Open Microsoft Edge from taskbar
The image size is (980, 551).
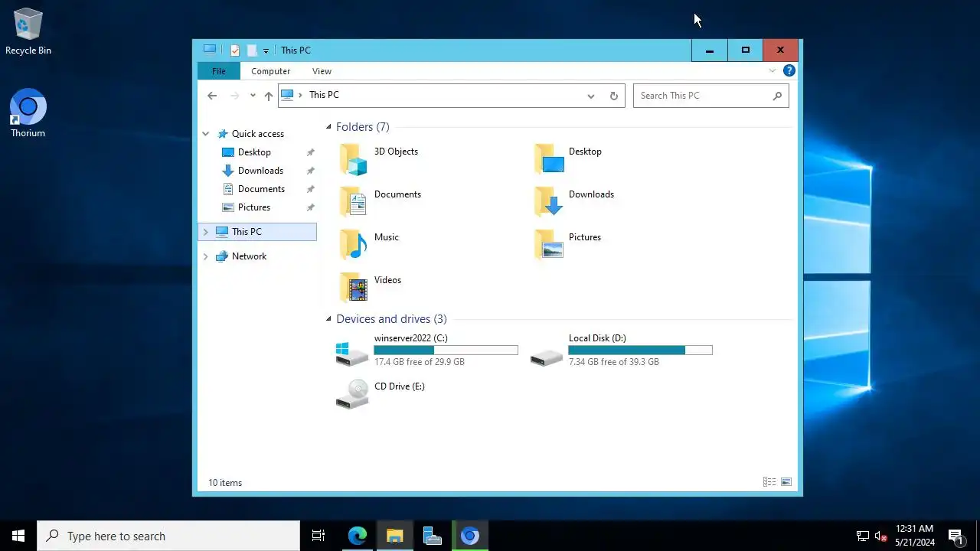(x=358, y=536)
